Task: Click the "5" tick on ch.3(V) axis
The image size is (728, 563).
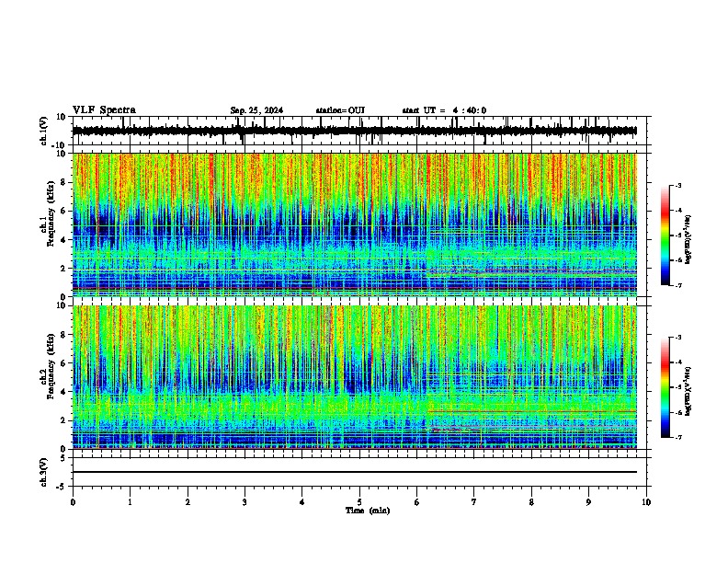Action: coord(63,458)
